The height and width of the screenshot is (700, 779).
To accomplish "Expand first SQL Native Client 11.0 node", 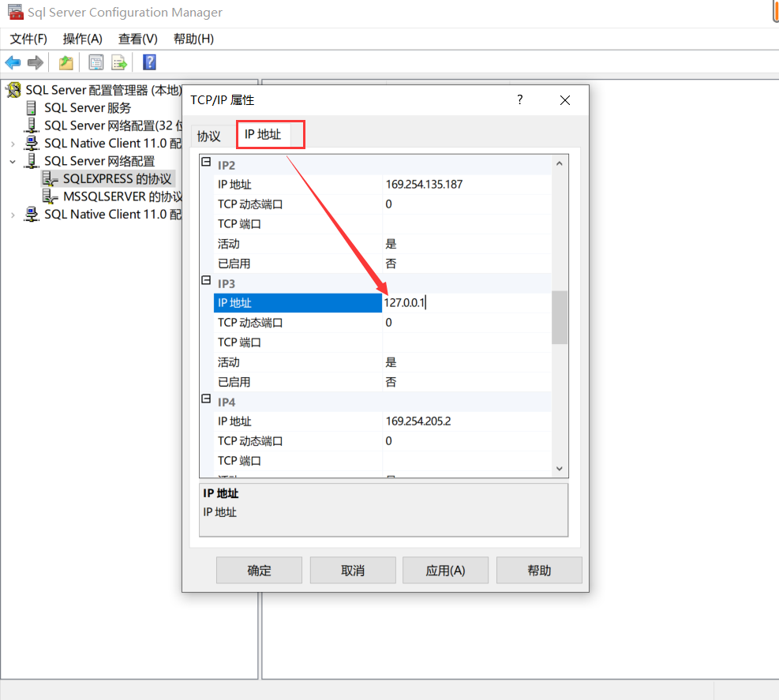I will coord(13,144).
